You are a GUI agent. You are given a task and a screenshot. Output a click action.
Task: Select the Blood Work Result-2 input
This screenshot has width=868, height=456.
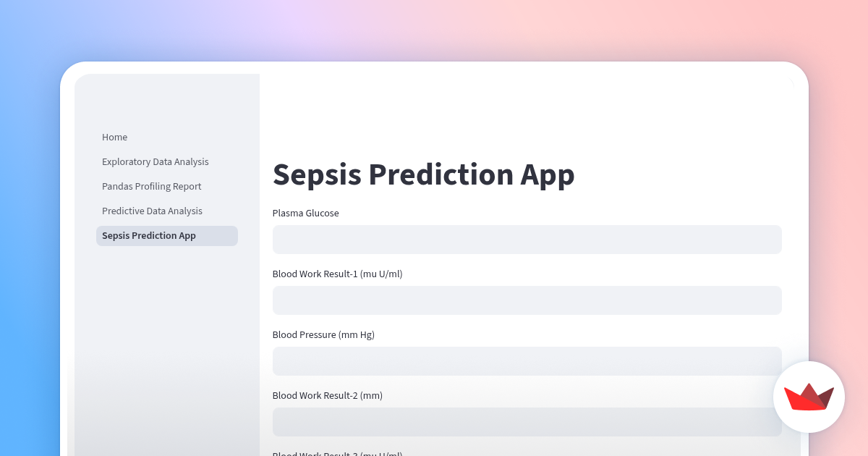[527, 422]
